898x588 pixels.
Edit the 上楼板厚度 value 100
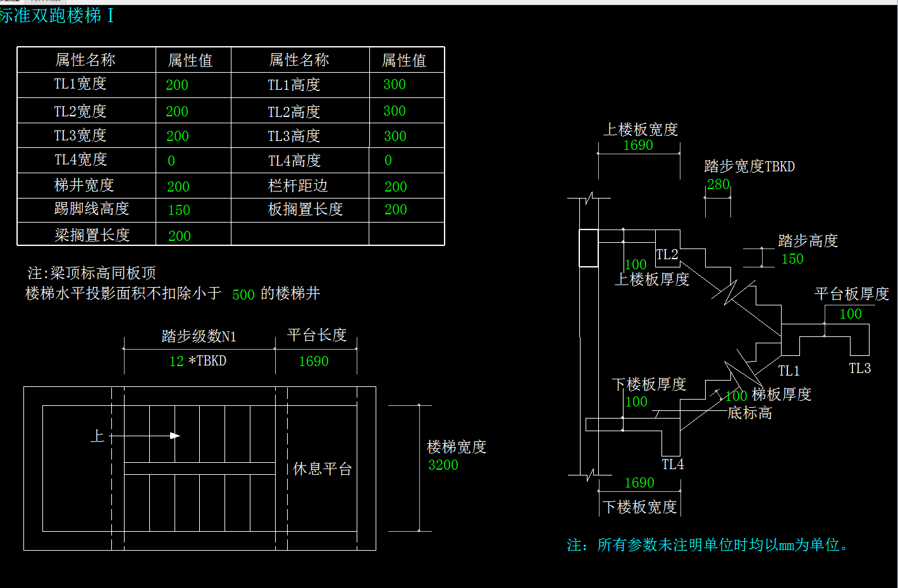(x=636, y=264)
